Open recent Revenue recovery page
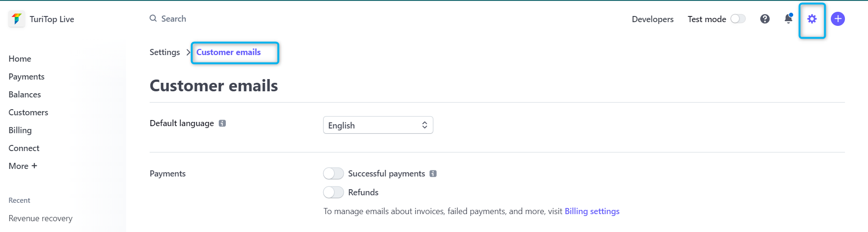The image size is (868, 232). pos(40,218)
